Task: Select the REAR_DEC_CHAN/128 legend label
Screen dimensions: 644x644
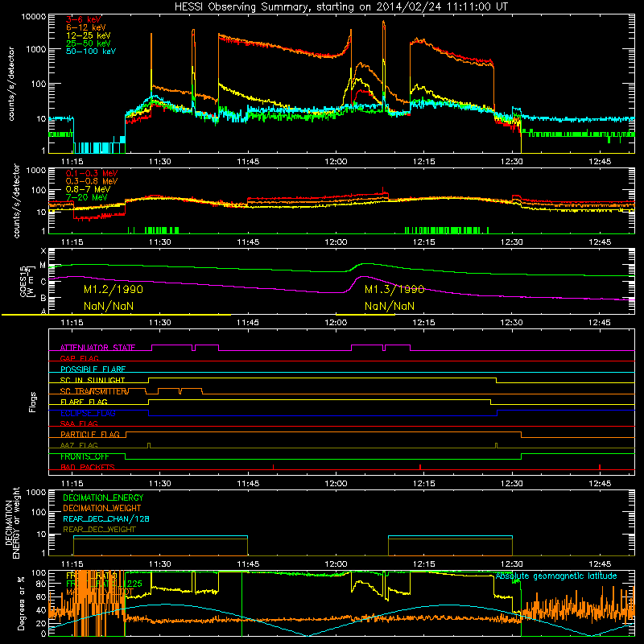Action: tap(106, 519)
